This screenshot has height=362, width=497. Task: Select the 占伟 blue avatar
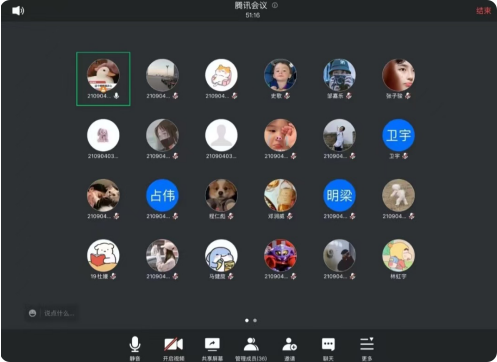coord(162,195)
